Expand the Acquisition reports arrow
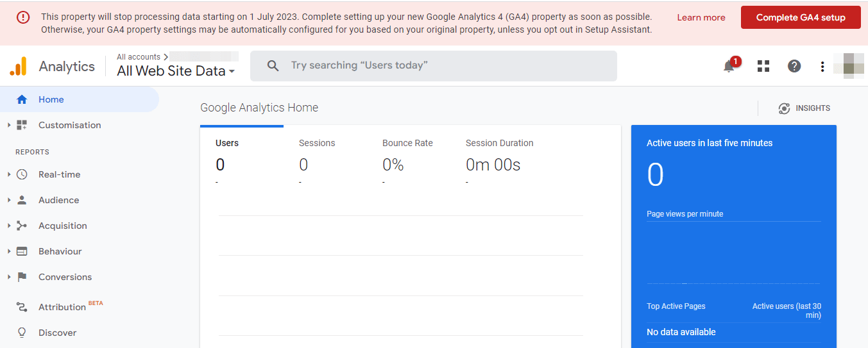The height and width of the screenshot is (348, 868). 9,226
